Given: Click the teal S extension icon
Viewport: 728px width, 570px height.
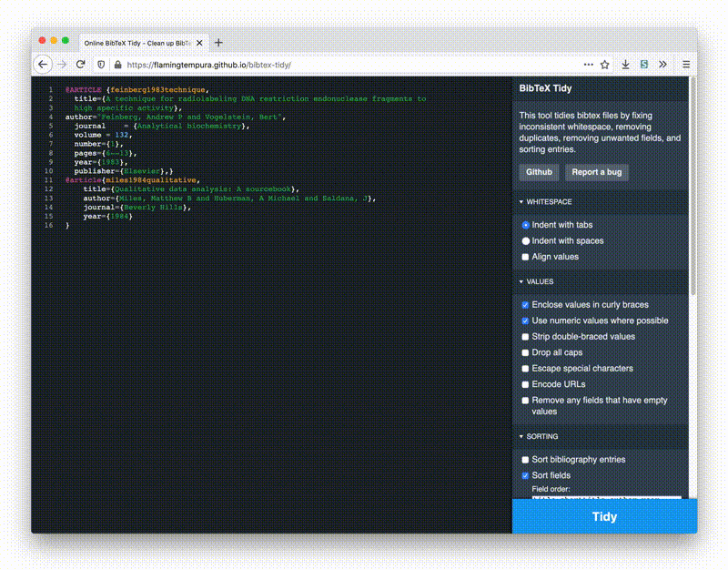Looking at the screenshot, I should point(644,65).
